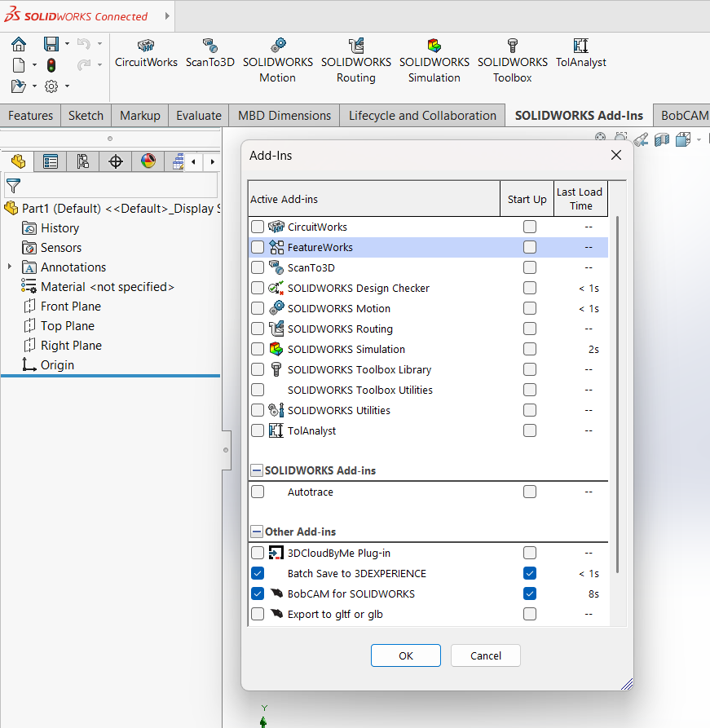Show next manager tabs with right arrow
The width and height of the screenshot is (710, 728).
click(x=212, y=162)
